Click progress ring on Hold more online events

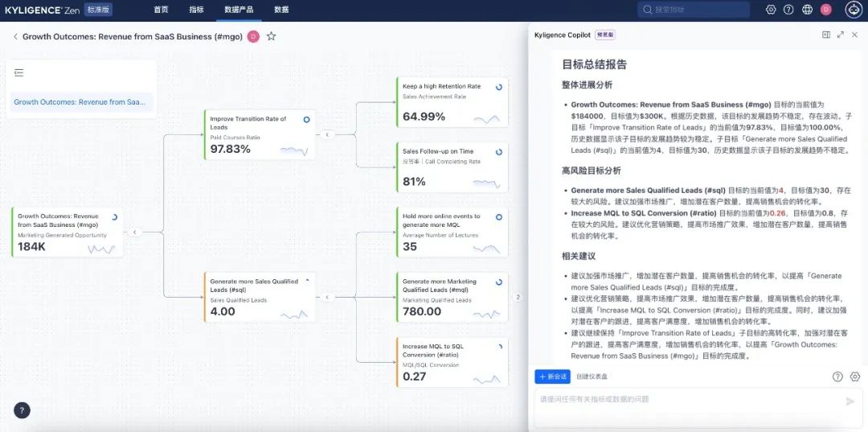[x=499, y=217]
